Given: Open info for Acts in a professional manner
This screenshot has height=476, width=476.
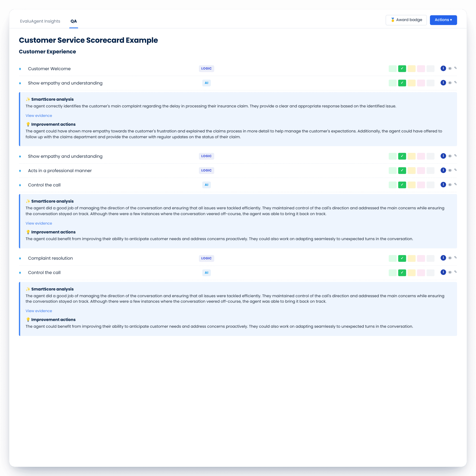Looking at the screenshot, I should [443, 170].
